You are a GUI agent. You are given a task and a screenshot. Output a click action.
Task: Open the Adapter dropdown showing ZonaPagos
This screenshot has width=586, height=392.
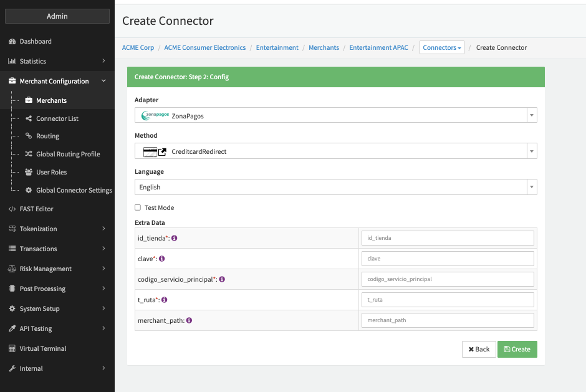(x=335, y=115)
